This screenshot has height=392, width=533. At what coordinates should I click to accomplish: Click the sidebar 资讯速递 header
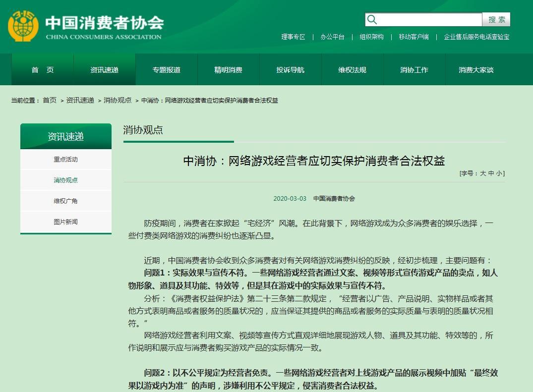[66, 136]
